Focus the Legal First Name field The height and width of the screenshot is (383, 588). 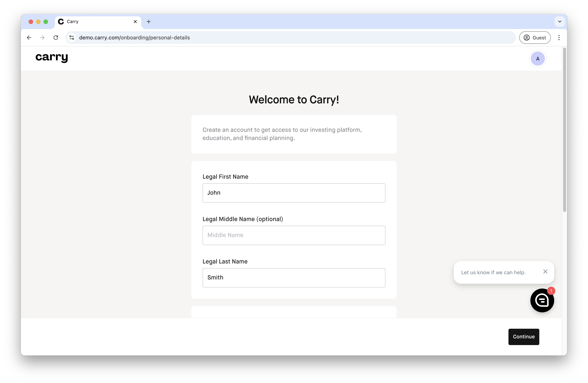click(x=294, y=193)
